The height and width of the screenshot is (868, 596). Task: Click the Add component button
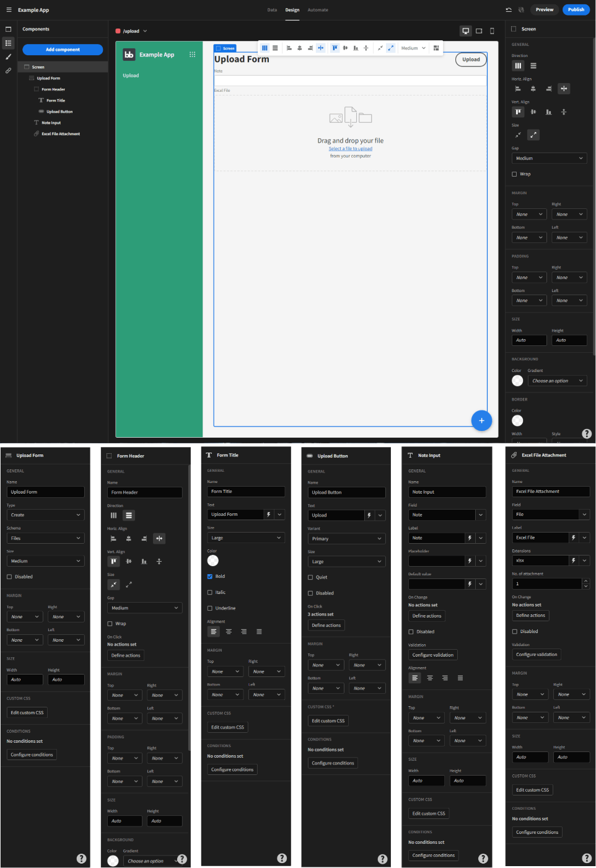pyautogui.click(x=63, y=50)
